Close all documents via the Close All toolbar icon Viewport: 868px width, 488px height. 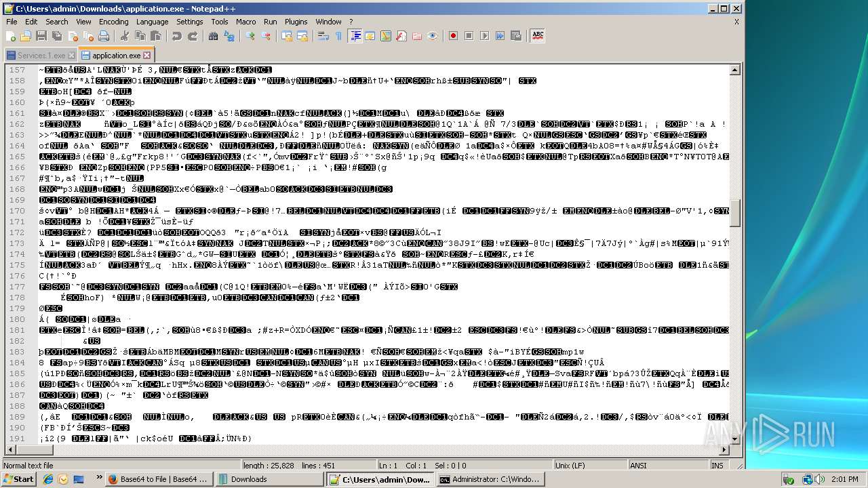tap(88, 36)
